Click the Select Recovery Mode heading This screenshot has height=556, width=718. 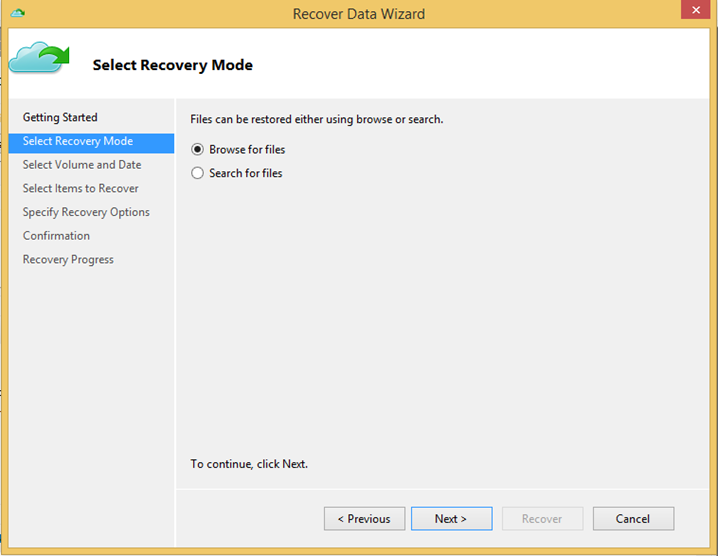click(173, 65)
